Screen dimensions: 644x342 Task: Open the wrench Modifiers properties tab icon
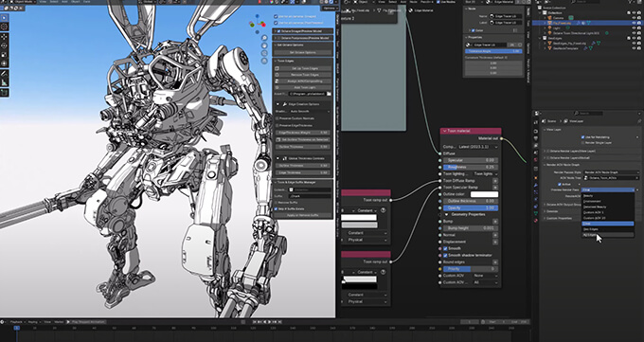pos(536,185)
